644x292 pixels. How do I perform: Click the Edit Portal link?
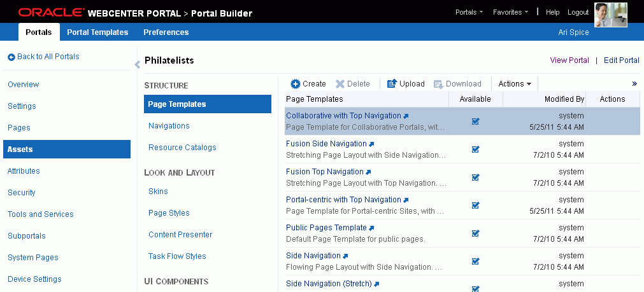[622, 60]
